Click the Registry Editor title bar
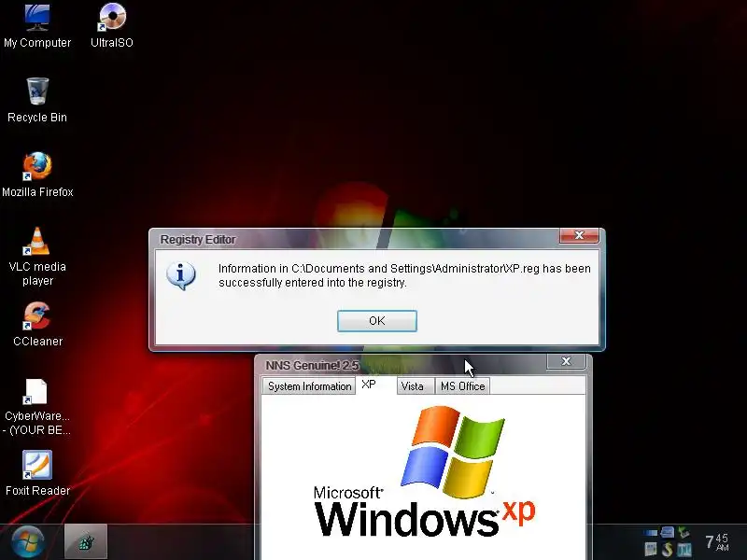747x560 pixels. [355, 239]
